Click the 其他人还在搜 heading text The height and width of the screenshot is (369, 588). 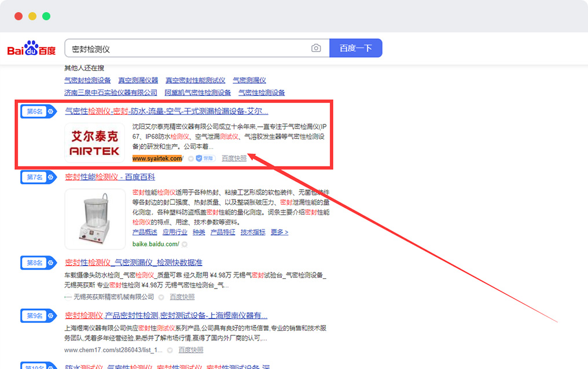pos(84,68)
